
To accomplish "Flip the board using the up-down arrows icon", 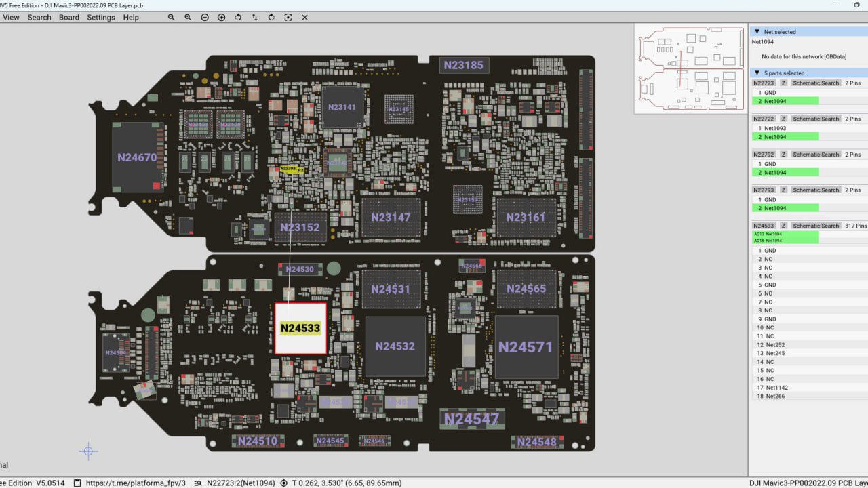I will (x=255, y=17).
